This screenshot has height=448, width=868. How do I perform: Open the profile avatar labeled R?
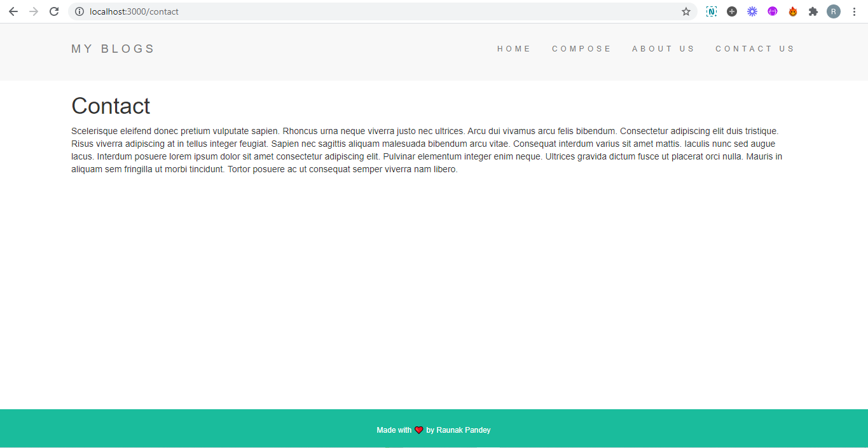(x=834, y=11)
